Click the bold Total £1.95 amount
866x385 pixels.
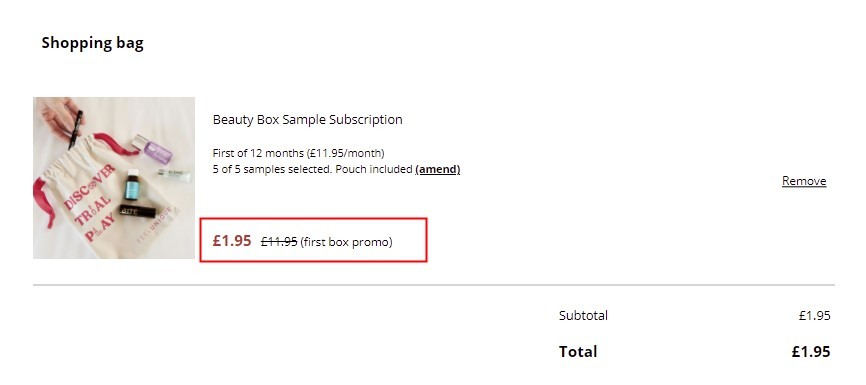811,351
